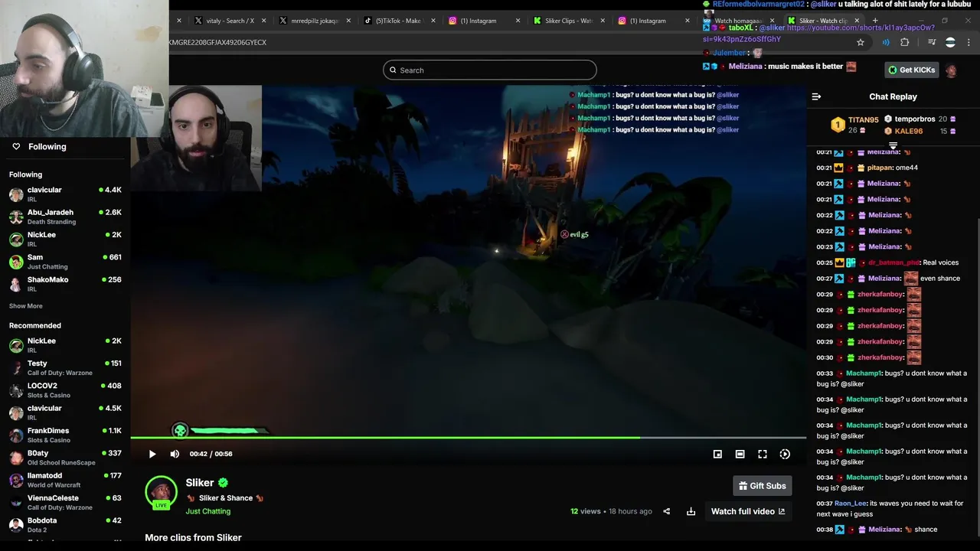
Task: Toggle theater mode on video player
Action: pos(740,454)
